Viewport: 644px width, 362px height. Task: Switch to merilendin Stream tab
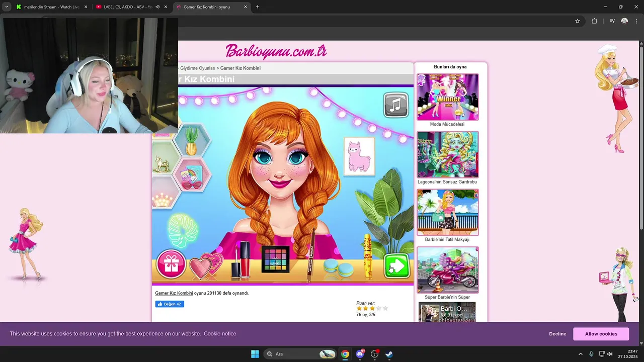coord(51,7)
